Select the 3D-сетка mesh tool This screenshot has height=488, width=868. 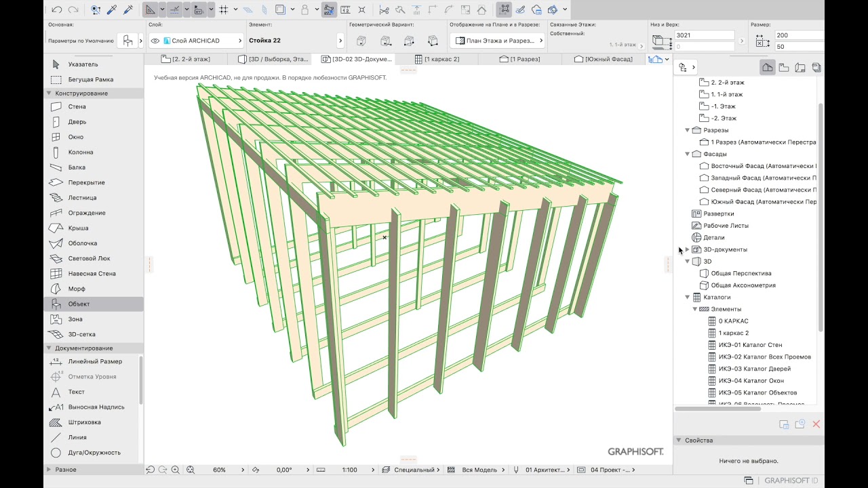pyautogui.click(x=94, y=334)
